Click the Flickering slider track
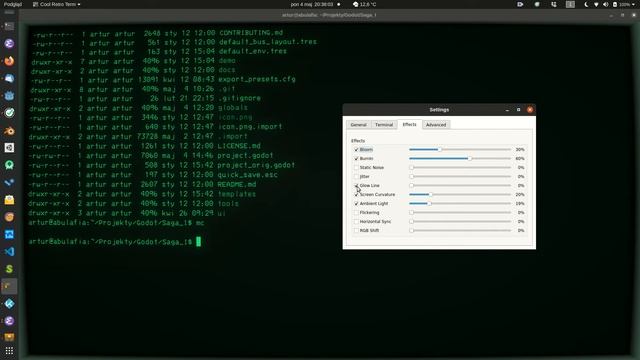640x360 pixels. (x=460, y=213)
